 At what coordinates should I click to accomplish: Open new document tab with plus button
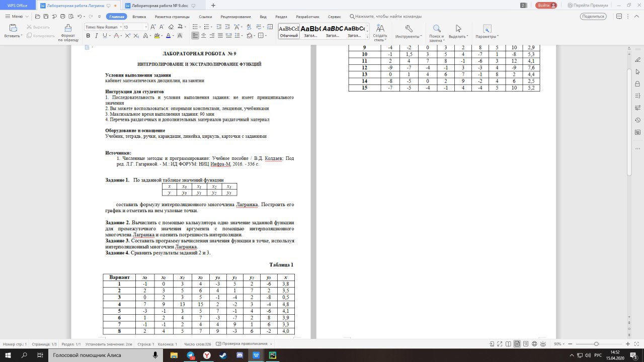click(x=213, y=5)
